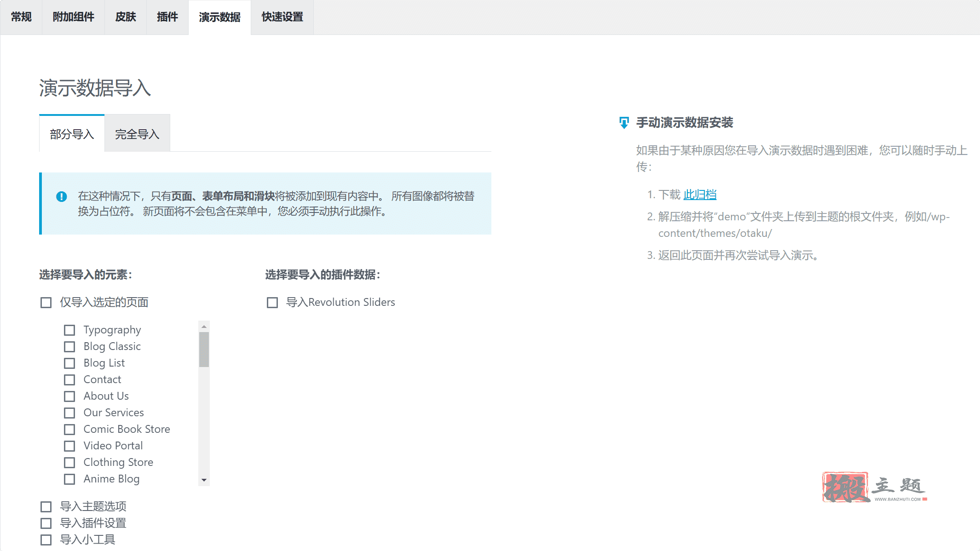
Task: Click the 演示数据导入 heading
Action: [95, 88]
